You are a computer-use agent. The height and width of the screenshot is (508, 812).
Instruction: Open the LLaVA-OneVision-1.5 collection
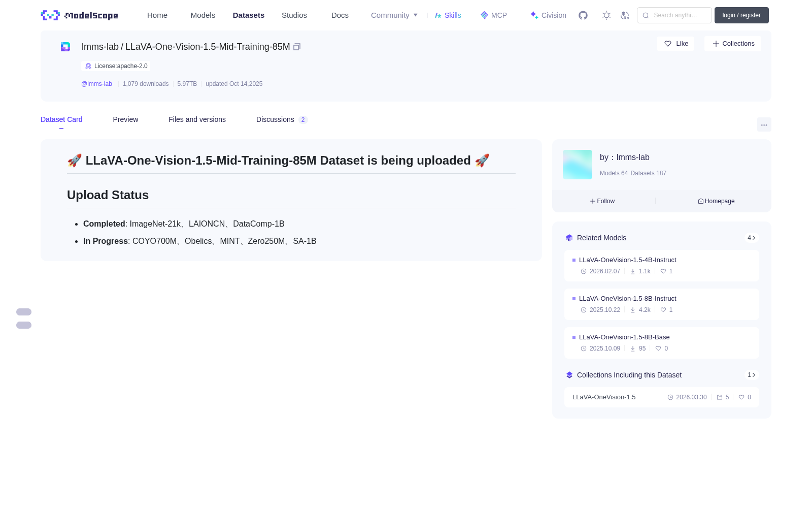pos(662,397)
